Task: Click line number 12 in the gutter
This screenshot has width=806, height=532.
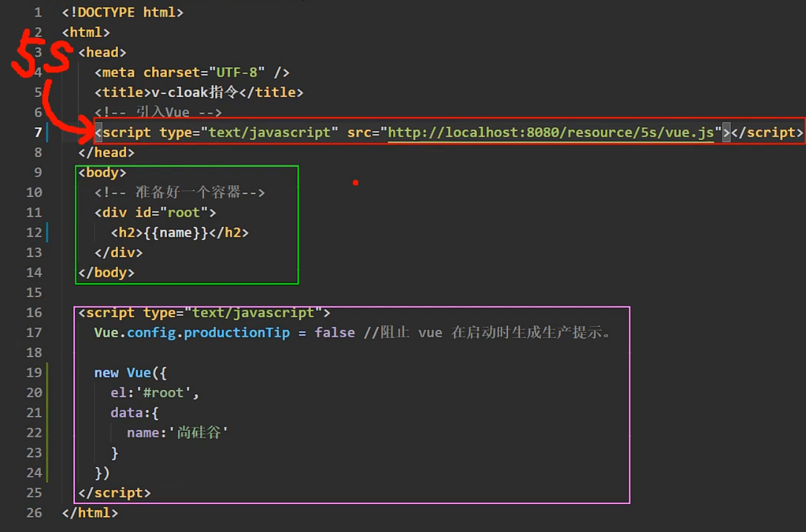Action: pyautogui.click(x=35, y=232)
